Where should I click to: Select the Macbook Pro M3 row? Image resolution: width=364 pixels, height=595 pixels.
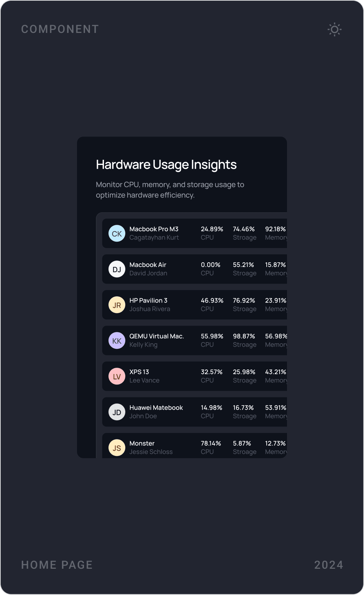coord(192,233)
